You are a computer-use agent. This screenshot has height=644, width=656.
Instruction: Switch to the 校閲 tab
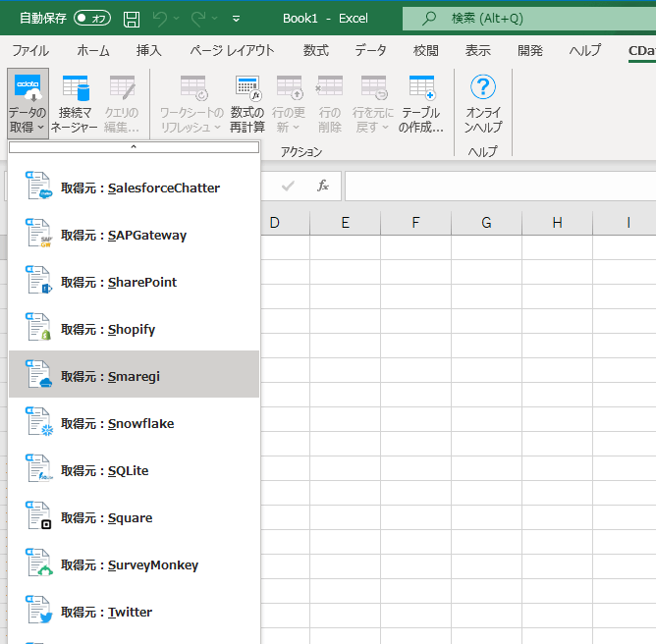tap(426, 51)
